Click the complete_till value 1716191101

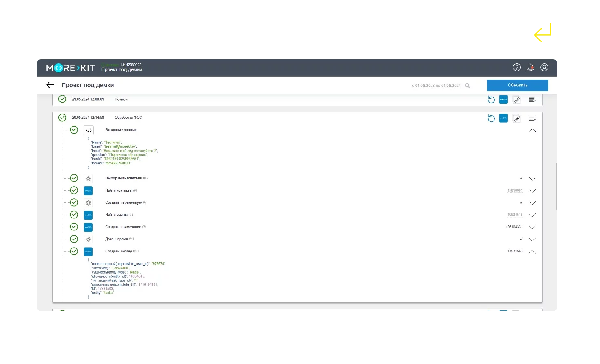148,284
